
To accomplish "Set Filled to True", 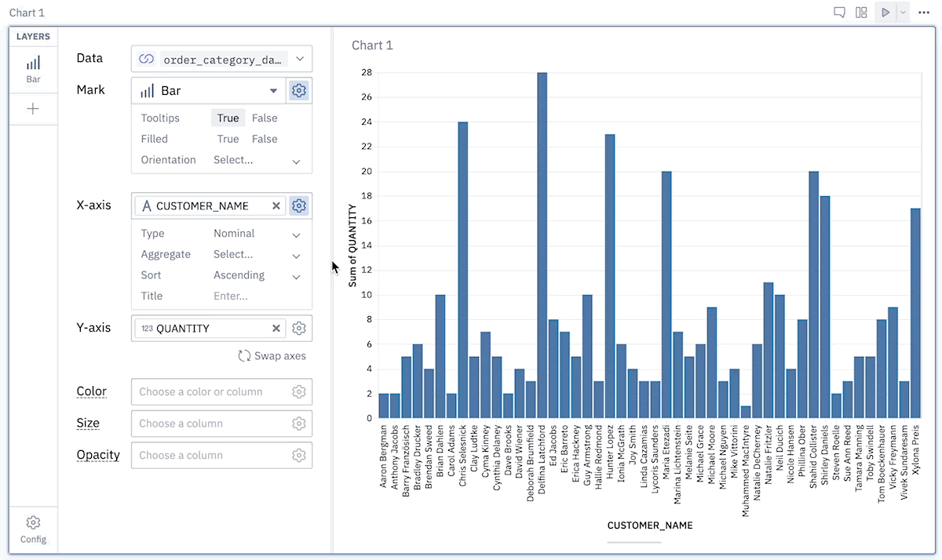I will [x=228, y=139].
